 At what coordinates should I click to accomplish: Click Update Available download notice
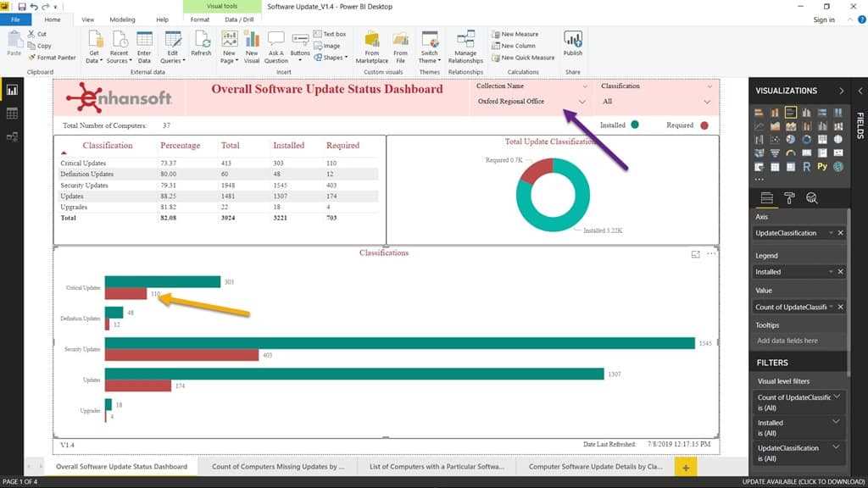[803, 481]
